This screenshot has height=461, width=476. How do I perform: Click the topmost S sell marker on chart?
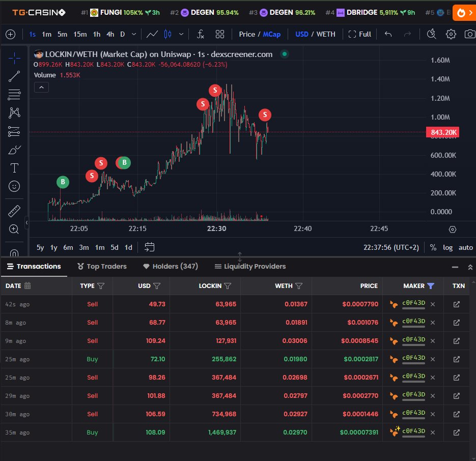215,90
